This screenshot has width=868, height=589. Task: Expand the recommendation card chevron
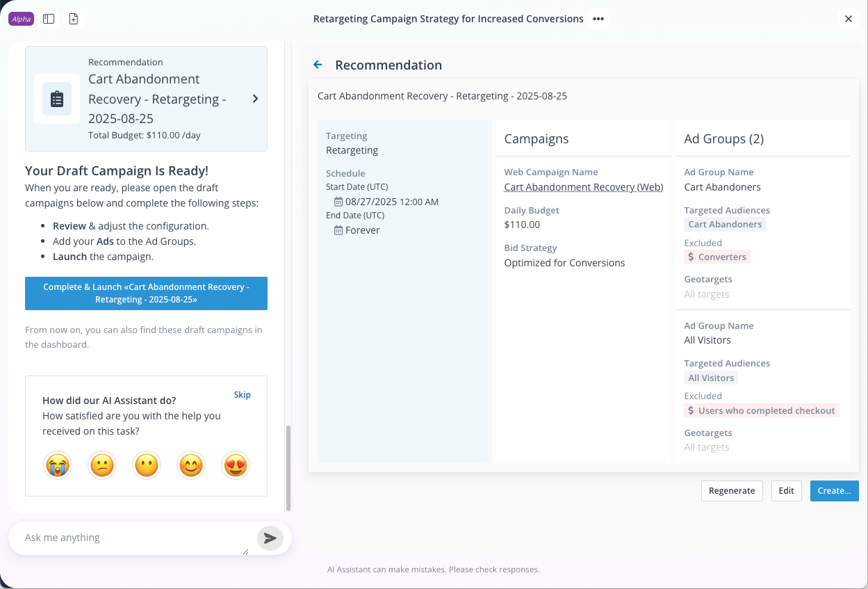(255, 99)
